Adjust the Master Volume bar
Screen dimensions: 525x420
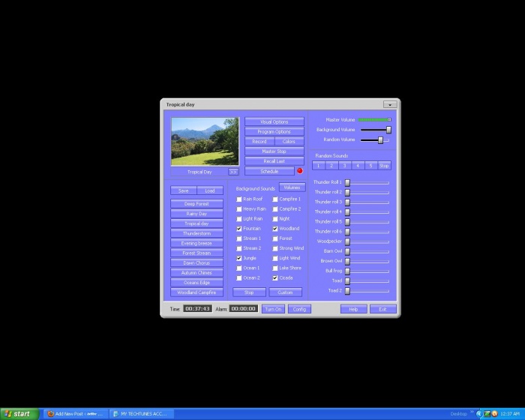pos(375,119)
